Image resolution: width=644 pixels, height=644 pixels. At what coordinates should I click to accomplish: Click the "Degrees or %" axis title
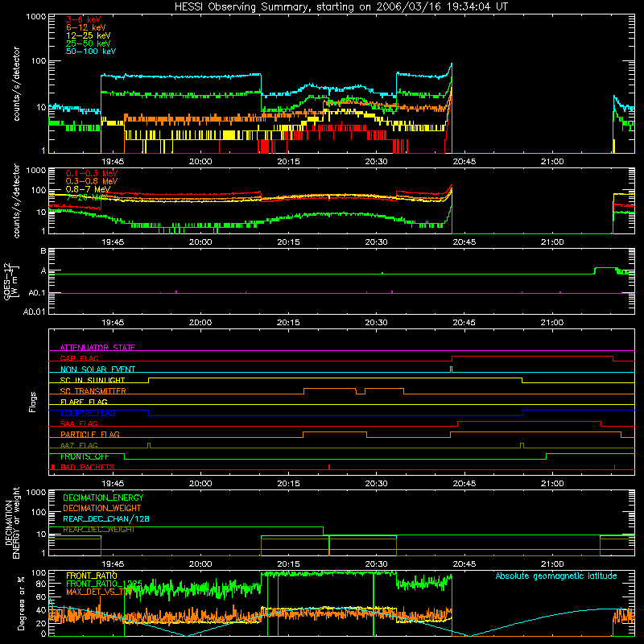point(21,603)
